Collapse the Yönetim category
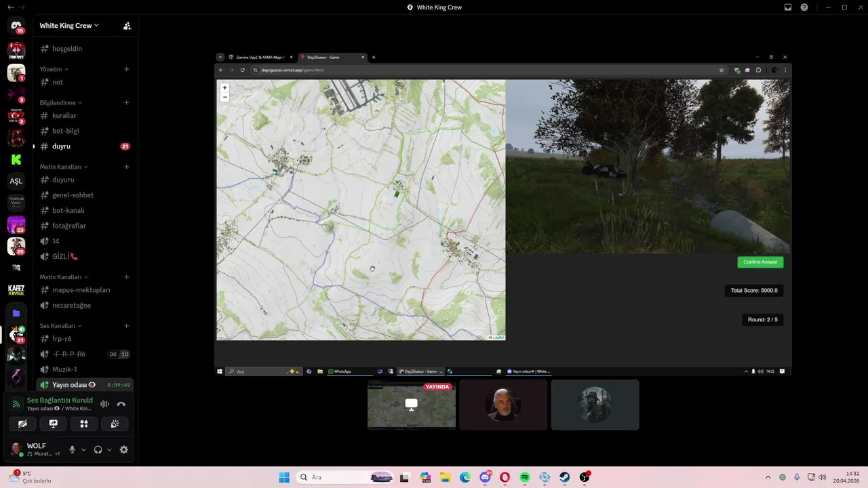Screen dimensions: 868x488 click(54, 69)
